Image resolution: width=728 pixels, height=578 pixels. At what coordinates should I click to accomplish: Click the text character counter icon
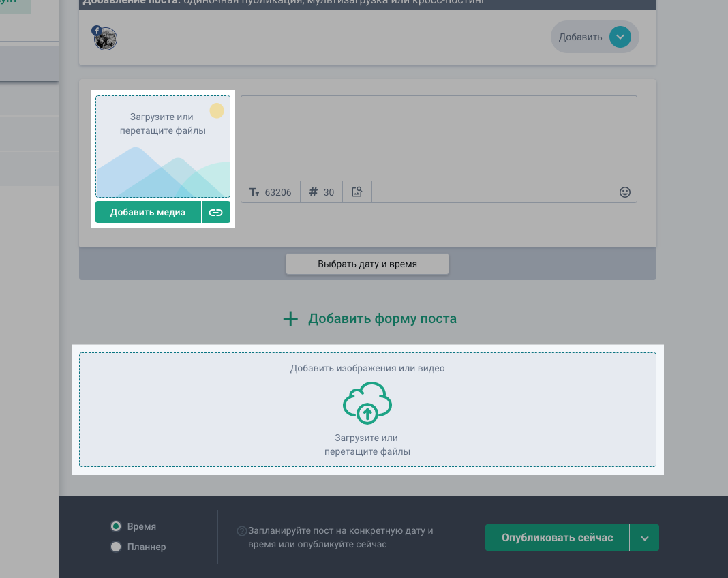[255, 192]
